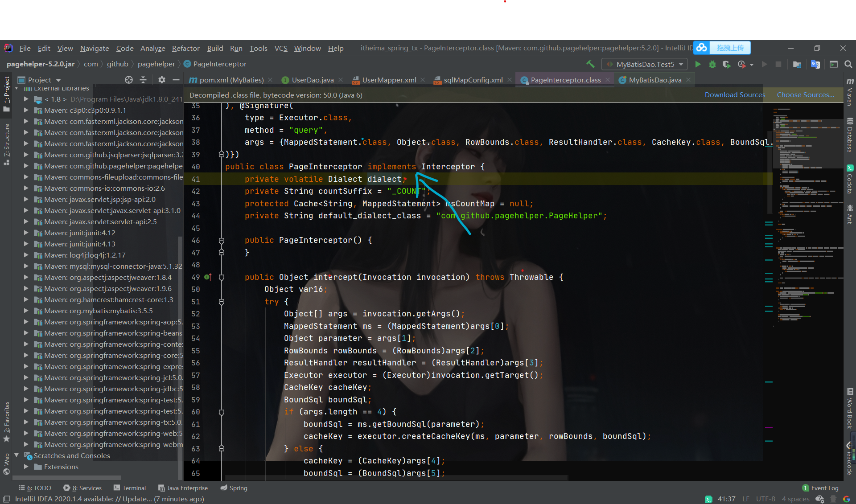Switch to the UserMapper.xml tab
The width and height of the screenshot is (856, 504).
pyautogui.click(x=389, y=80)
